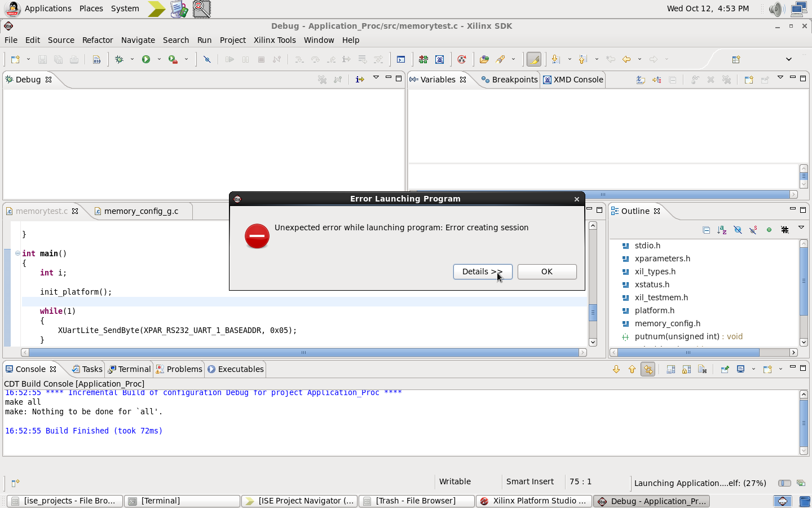The height and width of the screenshot is (508, 812).
Task: Toggle Hide Fields in the Outline toolbar
Action: point(738,230)
